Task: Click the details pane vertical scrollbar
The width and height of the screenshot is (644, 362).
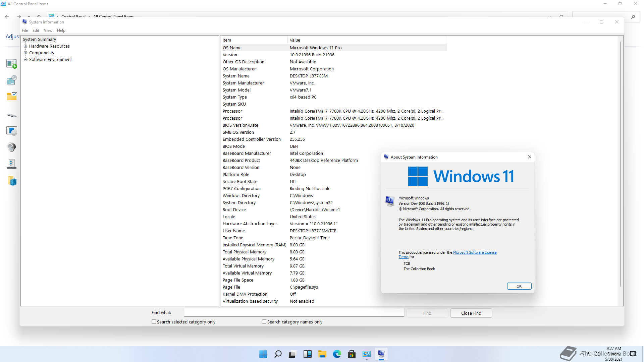Action: (620, 164)
